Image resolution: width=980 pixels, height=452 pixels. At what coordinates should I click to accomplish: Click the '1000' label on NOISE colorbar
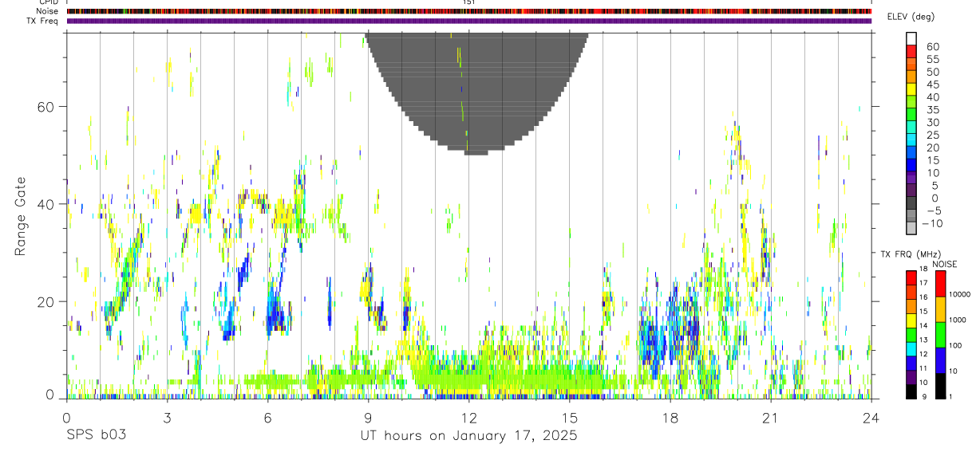958,320
